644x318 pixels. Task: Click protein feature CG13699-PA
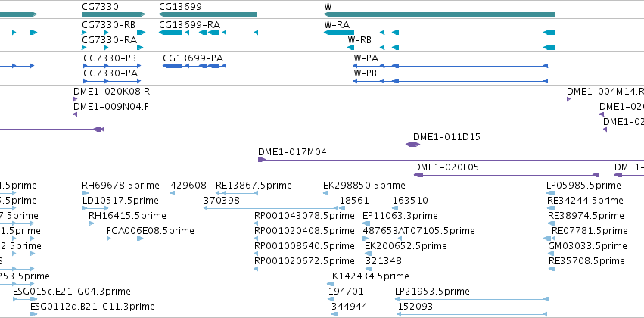click(194, 66)
